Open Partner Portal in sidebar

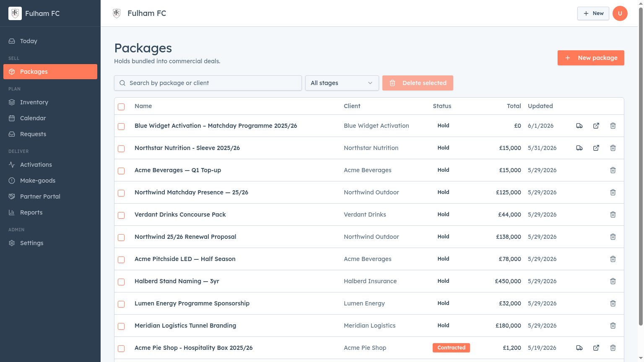click(50, 197)
